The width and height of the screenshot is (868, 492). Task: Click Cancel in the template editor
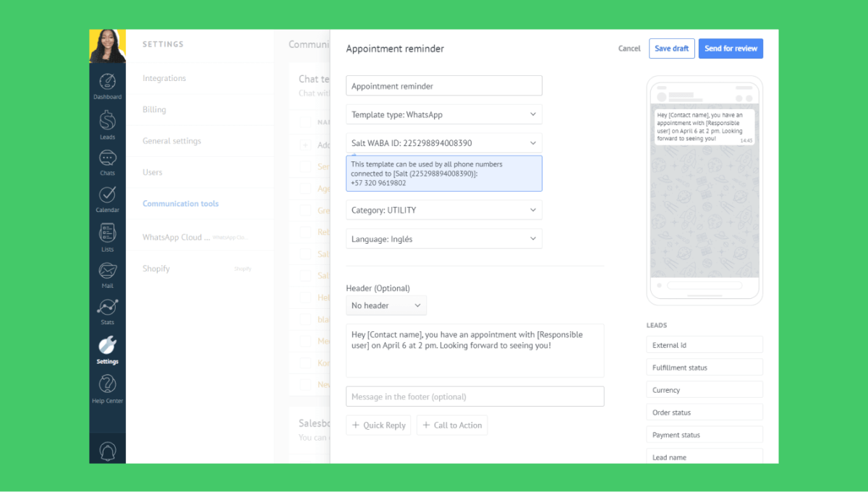[629, 48]
